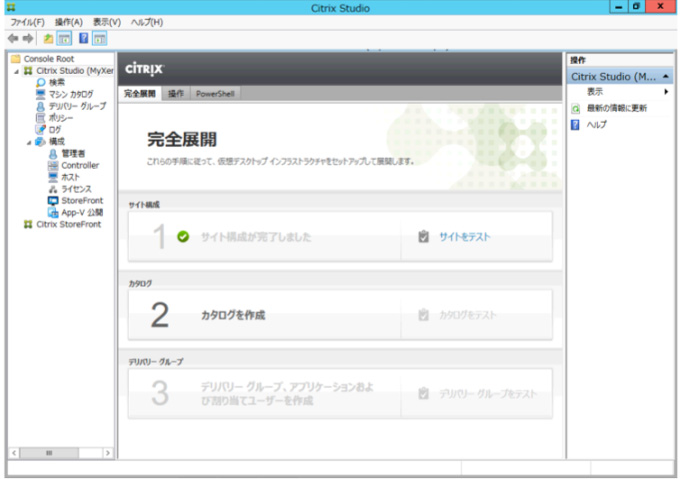Viewport: 680px width, 479px height.
Task: Restore down the Citrix Studio window
Action: [x=636, y=7]
